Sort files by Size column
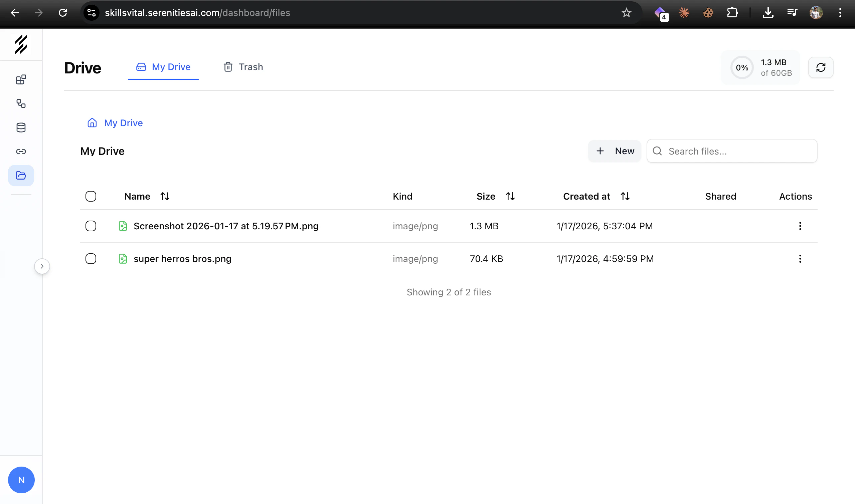The height and width of the screenshot is (504, 855). pos(510,196)
